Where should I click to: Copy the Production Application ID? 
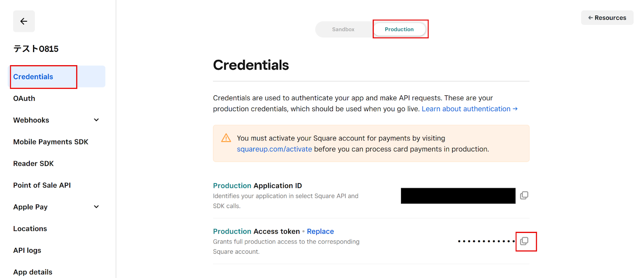pyautogui.click(x=524, y=196)
